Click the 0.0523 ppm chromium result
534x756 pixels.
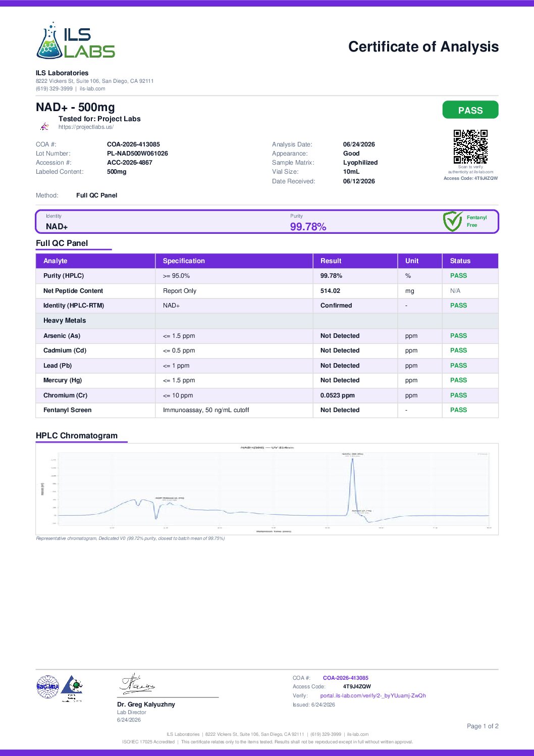(338, 395)
